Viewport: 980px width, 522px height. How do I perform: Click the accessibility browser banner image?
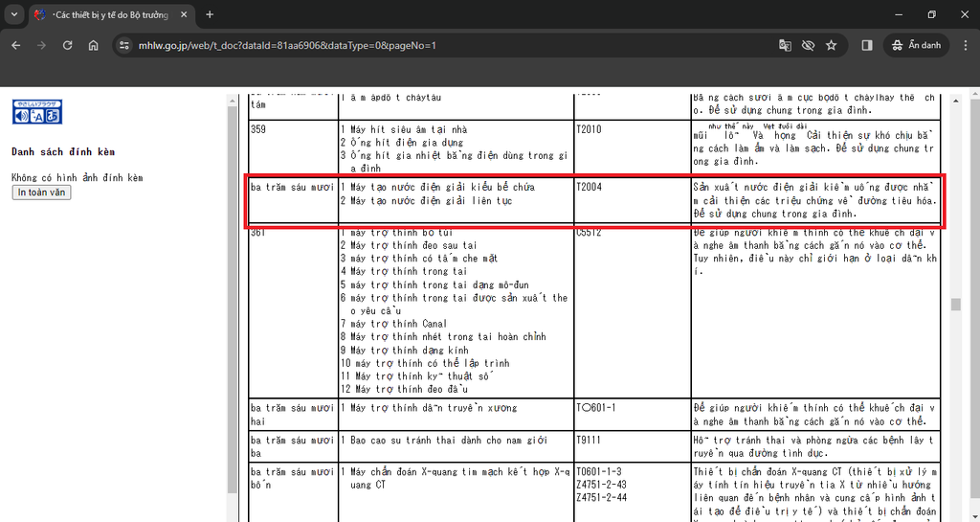[36, 112]
